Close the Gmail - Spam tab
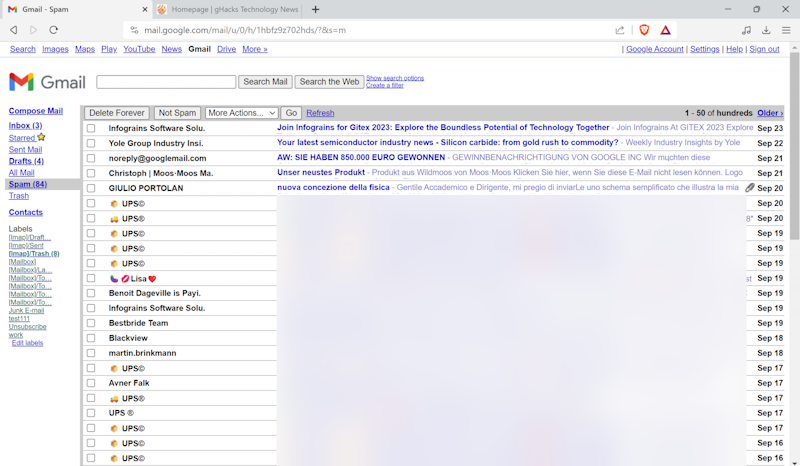Image resolution: width=800 pixels, height=466 pixels. (x=145, y=9)
